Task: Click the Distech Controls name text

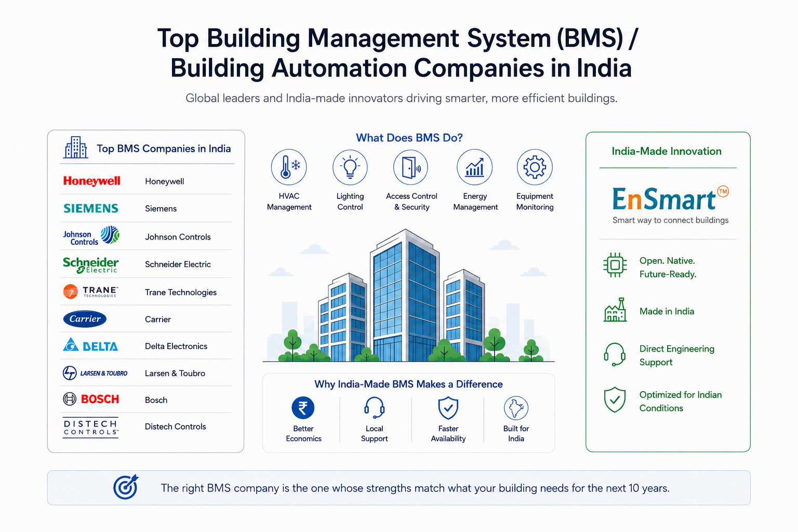Action: pos(176,427)
